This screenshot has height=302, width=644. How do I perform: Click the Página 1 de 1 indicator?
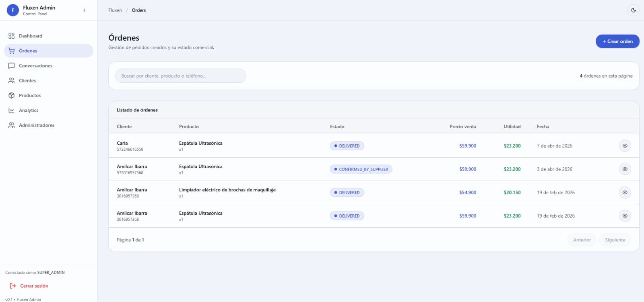130,240
